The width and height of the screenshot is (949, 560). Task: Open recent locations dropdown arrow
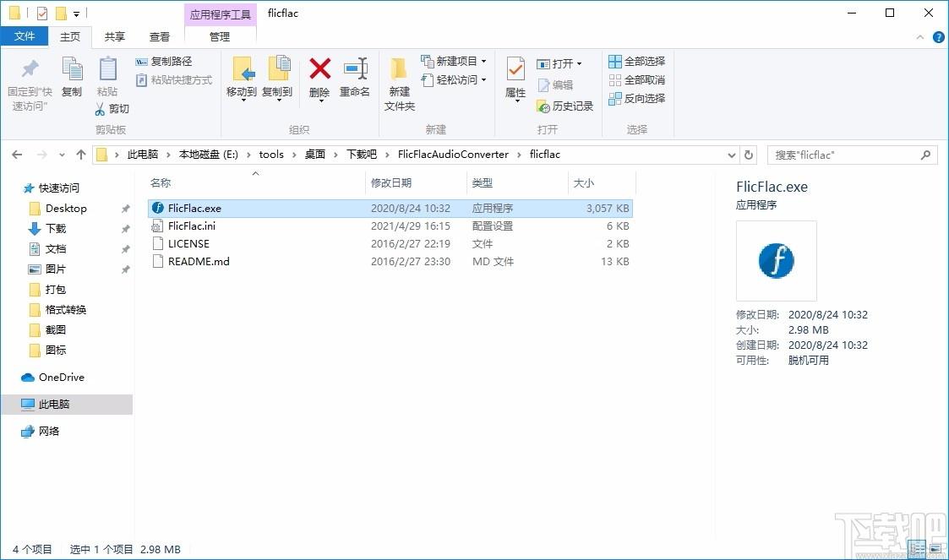click(x=62, y=155)
